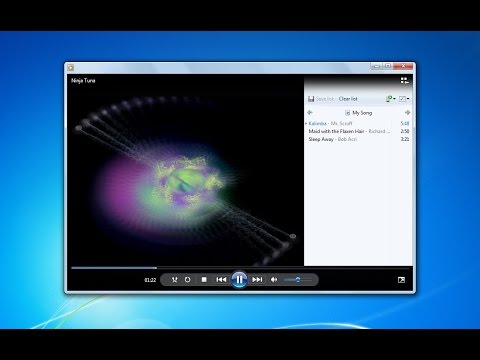Open the Save list floppy disk icon

click(x=311, y=99)
